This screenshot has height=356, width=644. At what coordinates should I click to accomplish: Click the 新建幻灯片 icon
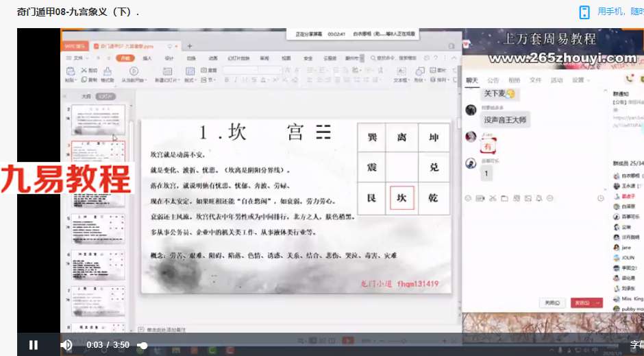(x=167, y=71)
